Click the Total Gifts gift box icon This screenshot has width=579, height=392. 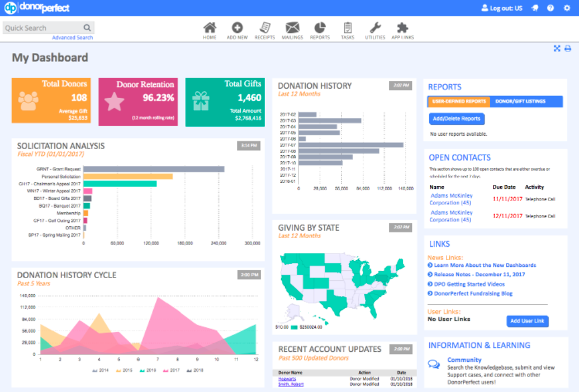click(x=201, y=101)
